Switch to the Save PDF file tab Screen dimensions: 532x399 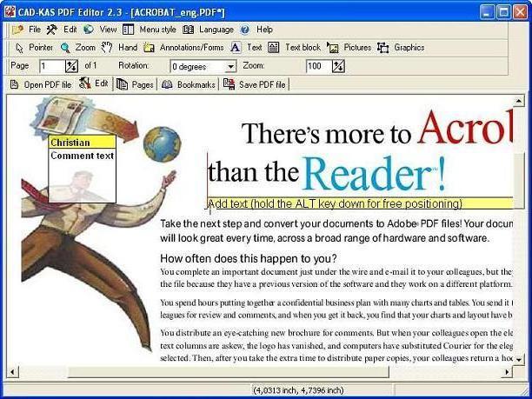tap(255, 84)
